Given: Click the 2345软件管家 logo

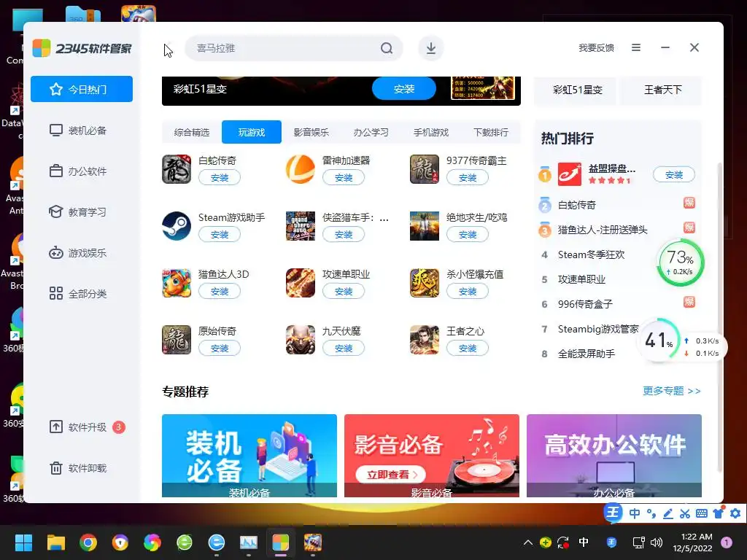Looking at the screenshot, I should tap(82, 48).
